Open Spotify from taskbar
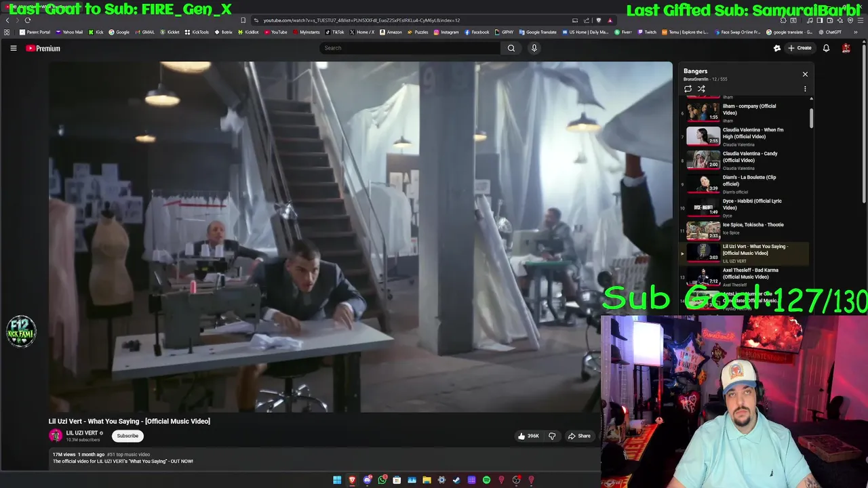 (486, 480)
